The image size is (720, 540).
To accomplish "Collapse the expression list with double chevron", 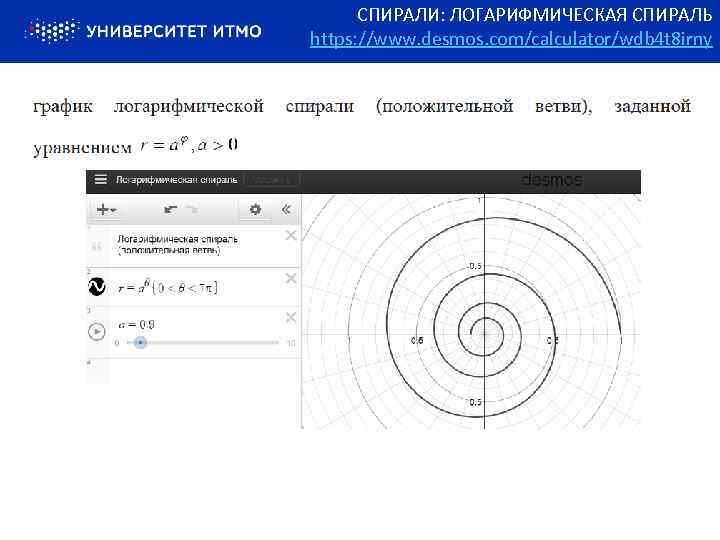I will coord(286,210).
